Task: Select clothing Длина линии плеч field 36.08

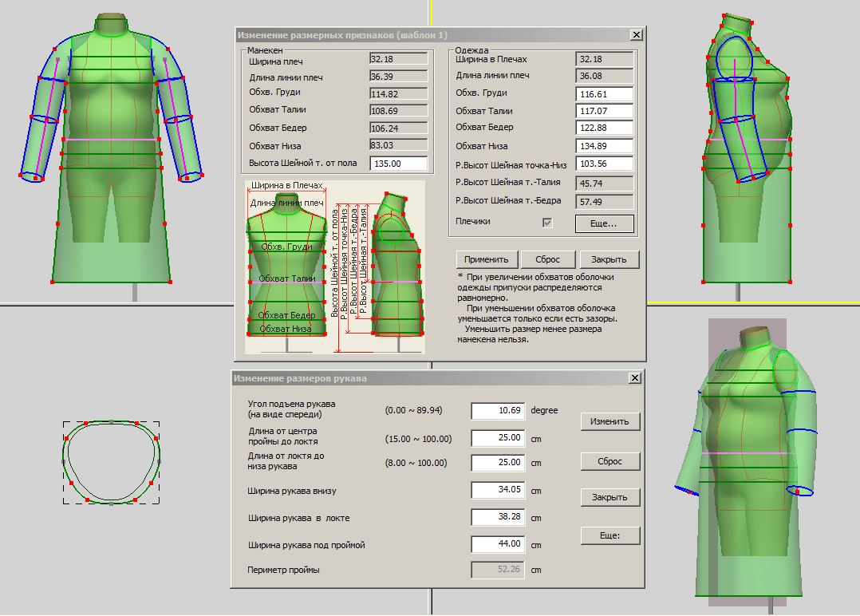Action: pos(605,77)
